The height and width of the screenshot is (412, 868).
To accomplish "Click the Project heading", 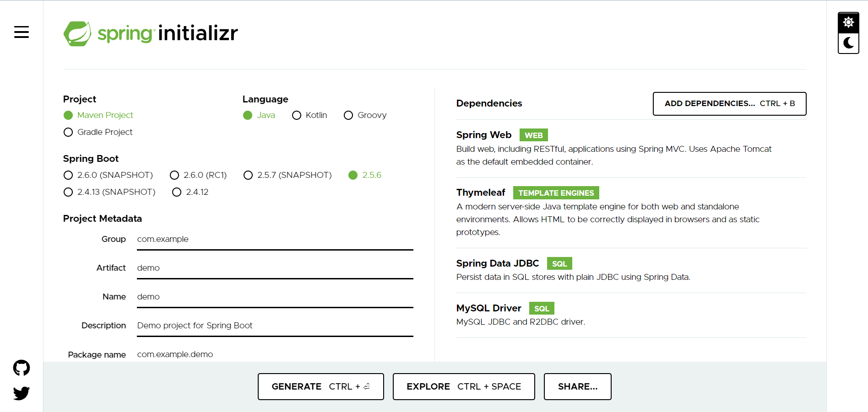I will pos(80,99).
